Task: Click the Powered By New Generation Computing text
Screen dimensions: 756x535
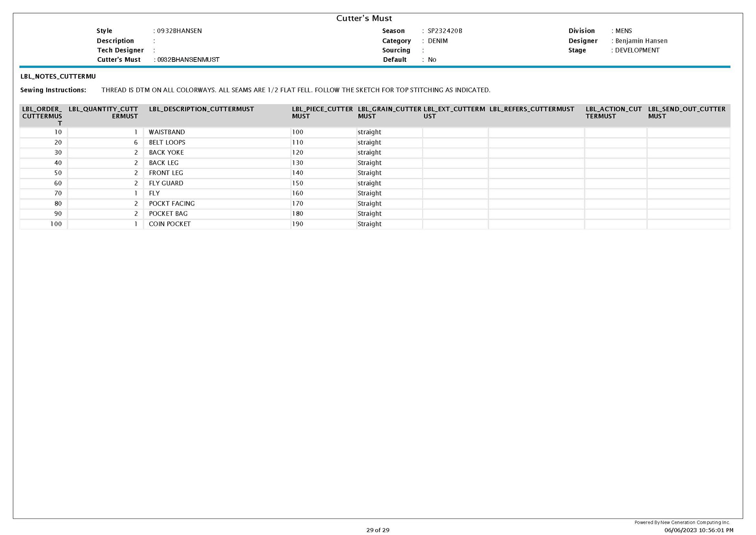Action: [x=682, y=522]
